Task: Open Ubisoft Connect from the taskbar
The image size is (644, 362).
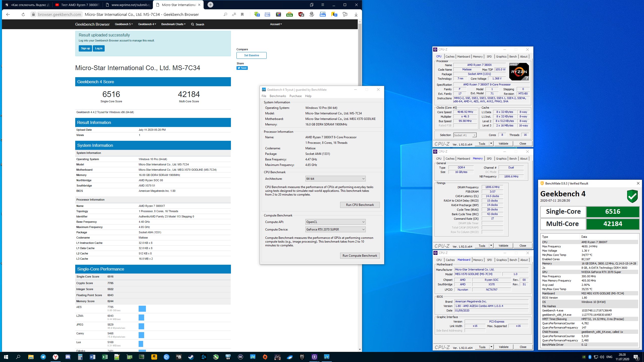Action: coord(167,357)
